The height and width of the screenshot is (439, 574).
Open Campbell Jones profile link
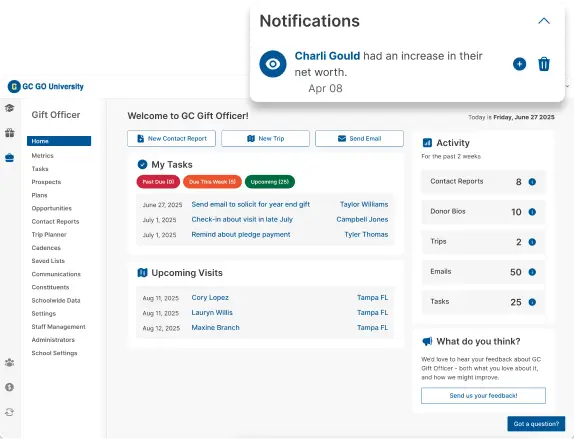362,219
